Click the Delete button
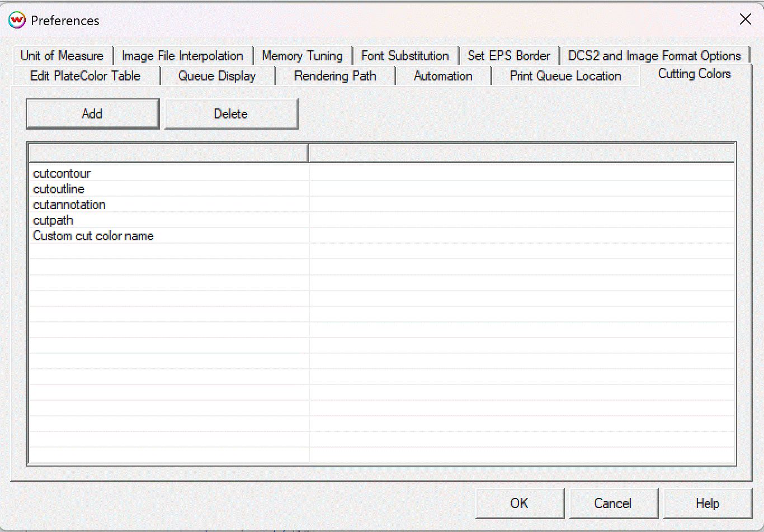Screen dimensions: 764x532 [x=231, y=114]
